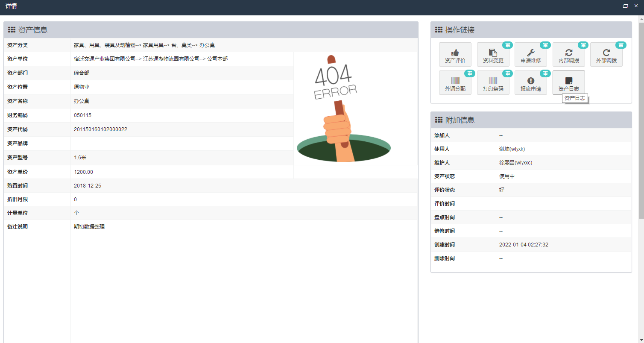Click the 打印条码 barcode icon
Screen dimensions: 644x343
(493, 81)
